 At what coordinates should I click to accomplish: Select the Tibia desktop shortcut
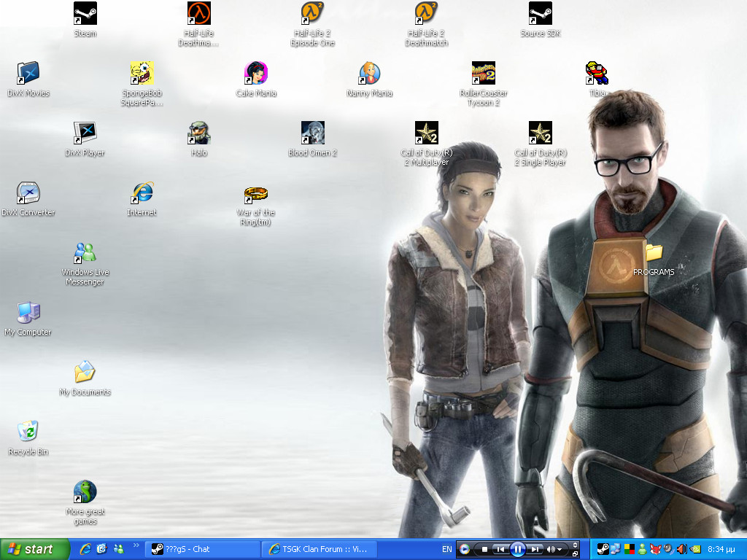(x=597, y=73)
